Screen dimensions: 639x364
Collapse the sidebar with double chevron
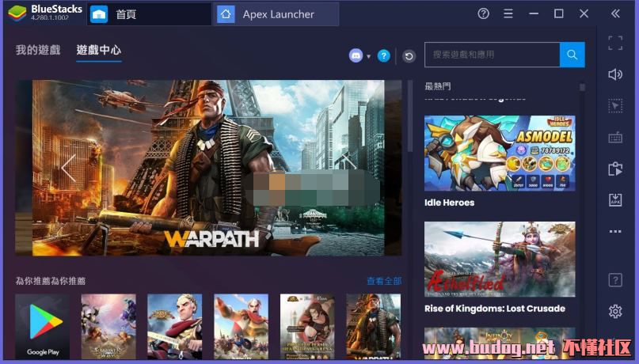(615, 13)
